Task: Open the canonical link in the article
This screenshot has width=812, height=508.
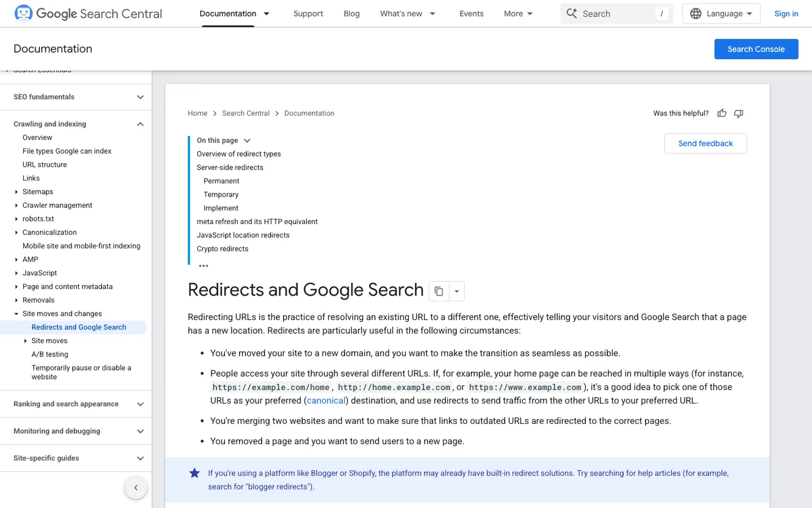Action: (x=326, y=401)
